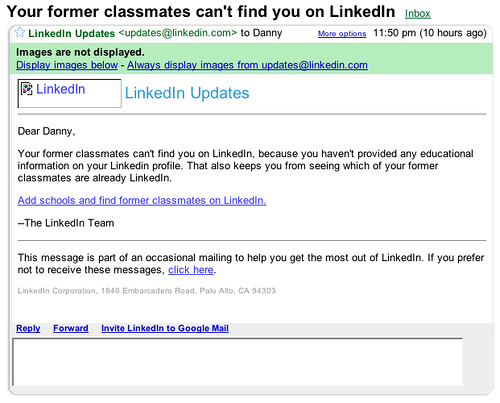Click the unsubscribe 'click here' link

click(191, 270)
